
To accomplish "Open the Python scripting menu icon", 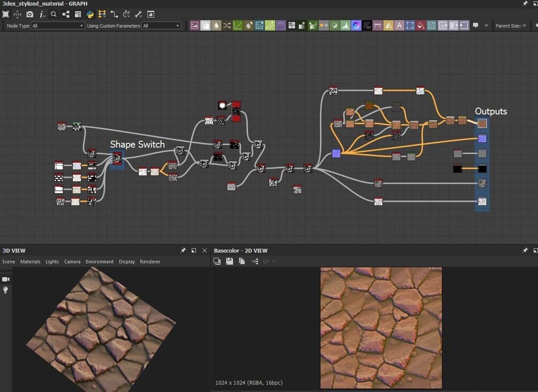I will point(90,14).
